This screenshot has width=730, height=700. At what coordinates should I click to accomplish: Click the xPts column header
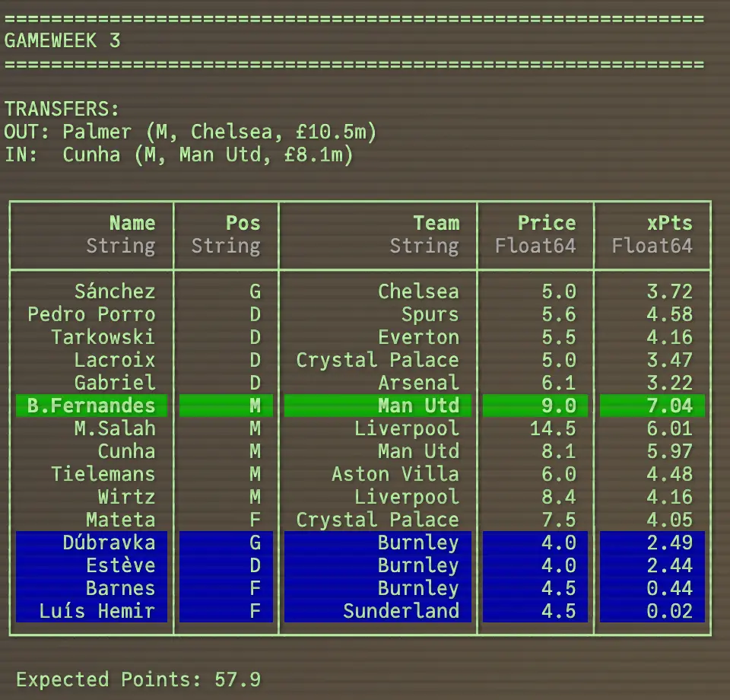click(x=669, y=223)
